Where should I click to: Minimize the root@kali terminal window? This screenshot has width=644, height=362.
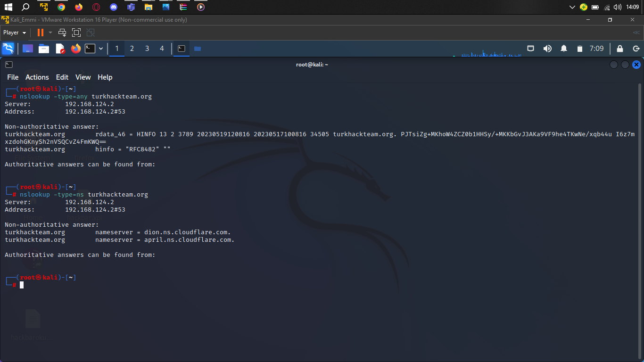[x=614, y=65]
